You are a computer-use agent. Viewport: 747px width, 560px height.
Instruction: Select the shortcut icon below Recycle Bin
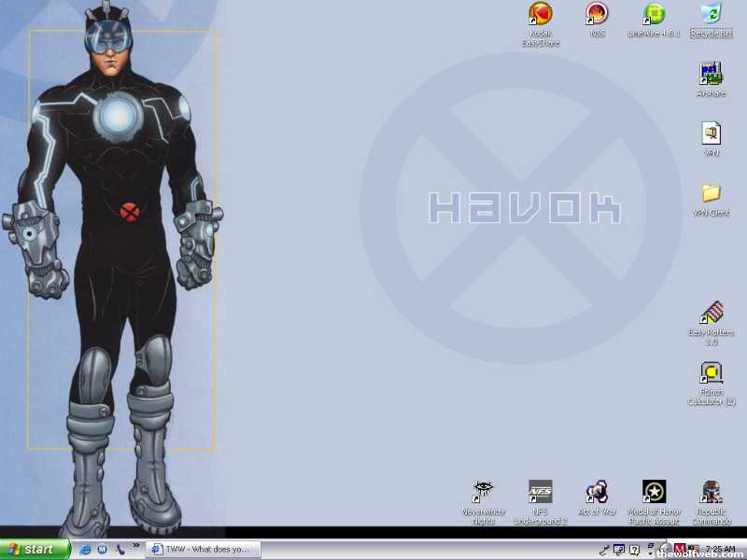pyautogui.click(x=712, y=74)
